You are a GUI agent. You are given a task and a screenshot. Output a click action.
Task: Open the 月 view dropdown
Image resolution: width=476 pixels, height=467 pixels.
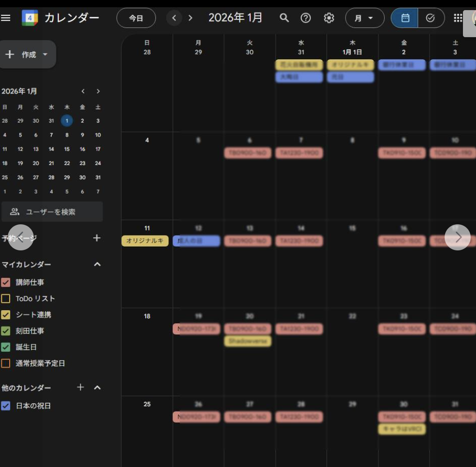364,18
